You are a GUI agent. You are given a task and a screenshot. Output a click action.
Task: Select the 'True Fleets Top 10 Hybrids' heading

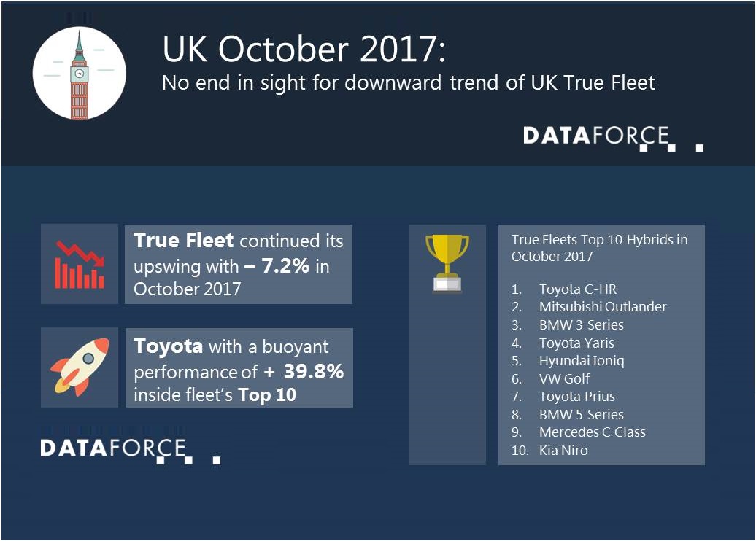point(599,248)
